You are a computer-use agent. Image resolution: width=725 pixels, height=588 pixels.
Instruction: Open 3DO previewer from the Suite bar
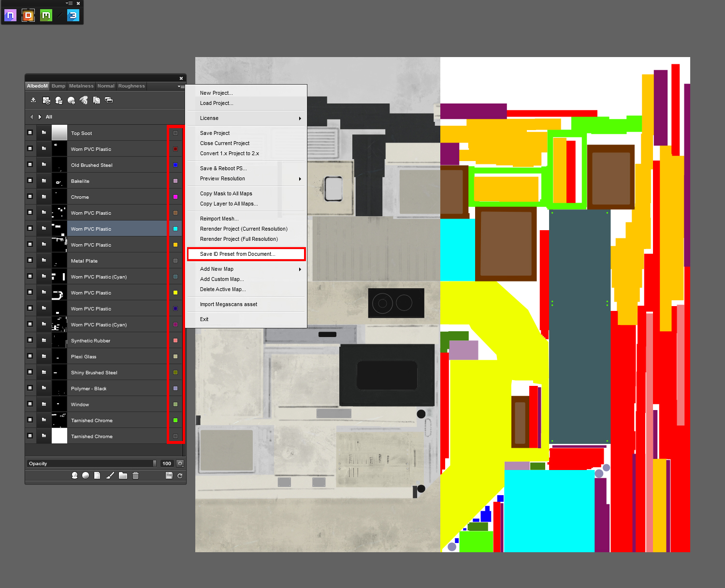pyautogui.click(x=72, y=15)
